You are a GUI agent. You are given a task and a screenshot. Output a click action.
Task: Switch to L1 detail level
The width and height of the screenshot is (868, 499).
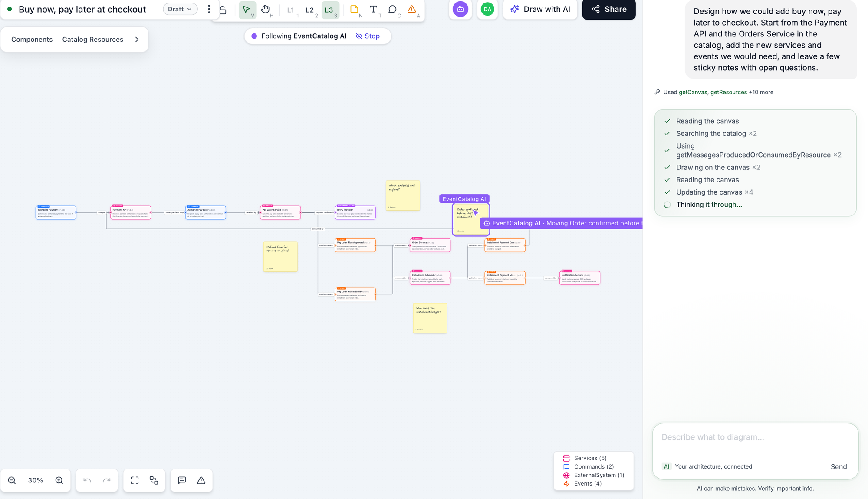pos(291,10)
